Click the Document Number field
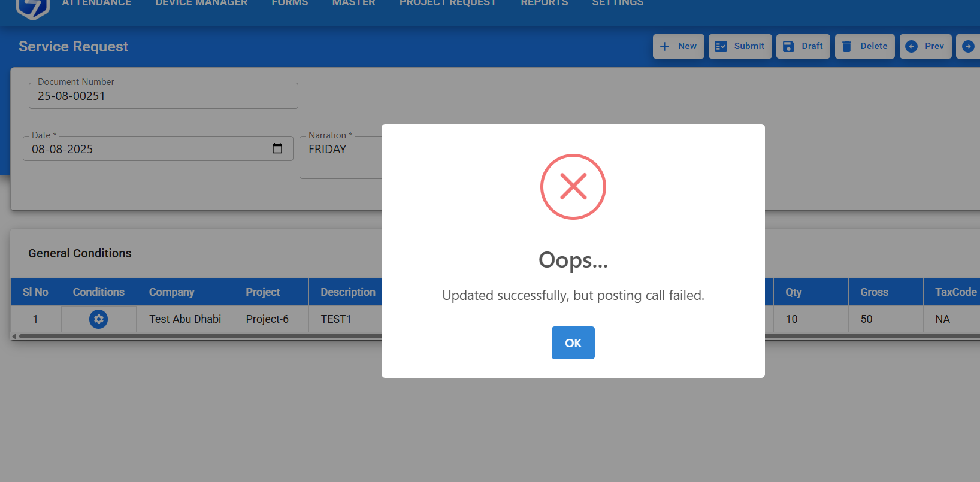This screenshot has height=482, width=980. coord(163,96)
